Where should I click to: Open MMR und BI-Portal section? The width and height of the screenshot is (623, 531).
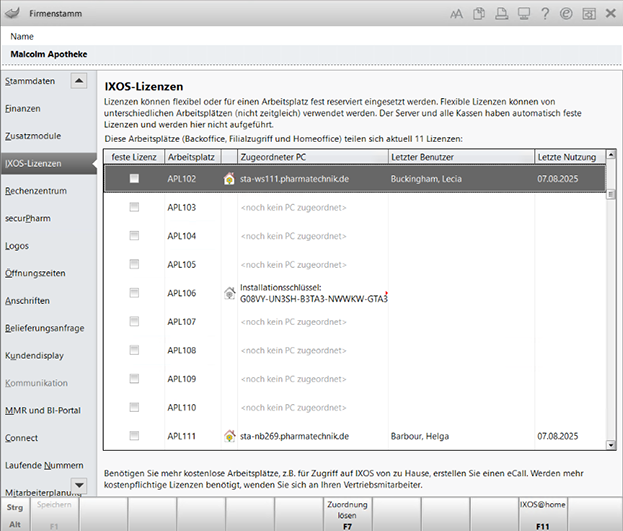coord(43,411)
